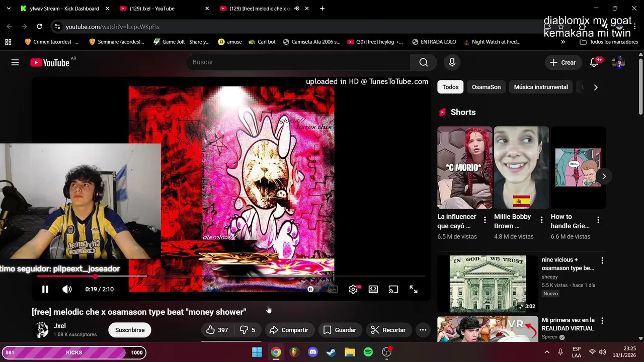644x362 pixels.
Task: Open the tab search dropdown arrow
Action: (8, 9)
